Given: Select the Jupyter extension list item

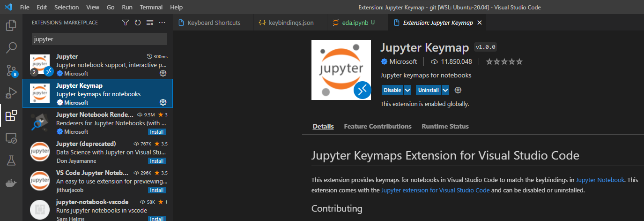Looking at the screenshot, I should coord(98,64).
